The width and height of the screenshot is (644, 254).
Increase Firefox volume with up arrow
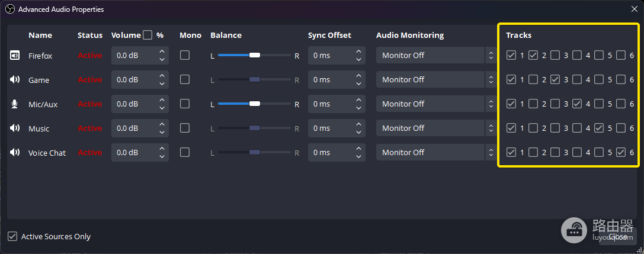click(x=162, y=52)
